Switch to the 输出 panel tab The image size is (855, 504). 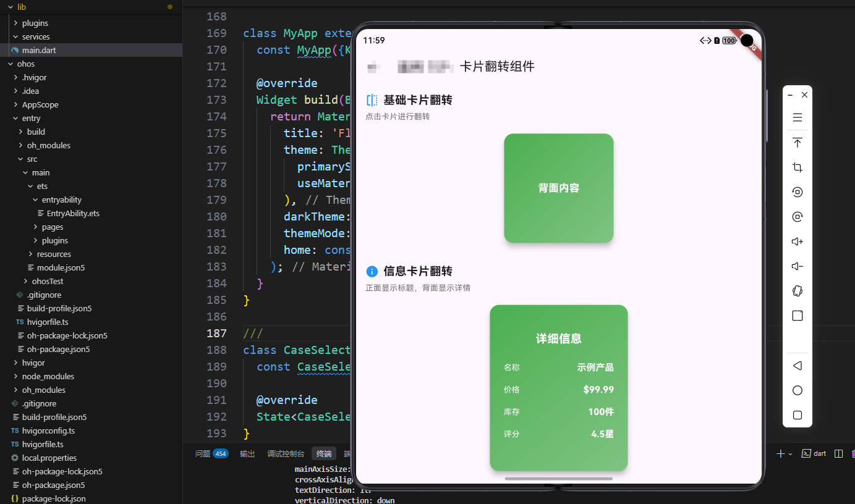247,453
